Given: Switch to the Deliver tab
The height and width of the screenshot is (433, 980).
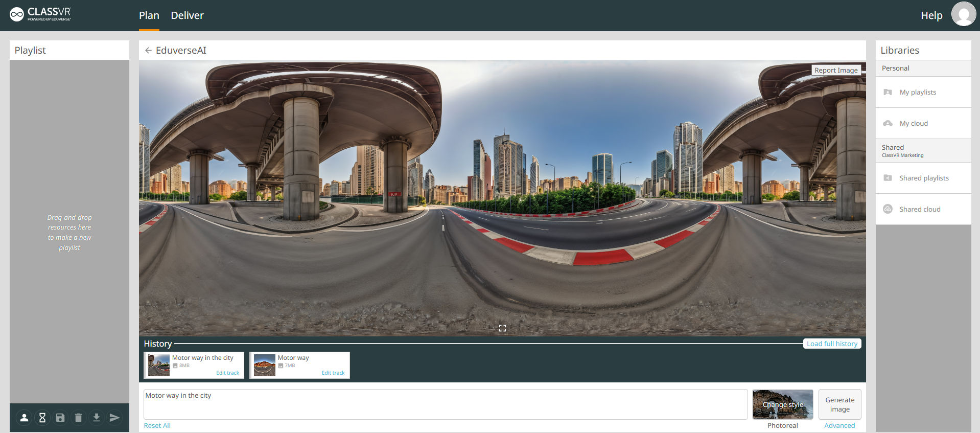Looking at the screenshot, I should (187, 15).
